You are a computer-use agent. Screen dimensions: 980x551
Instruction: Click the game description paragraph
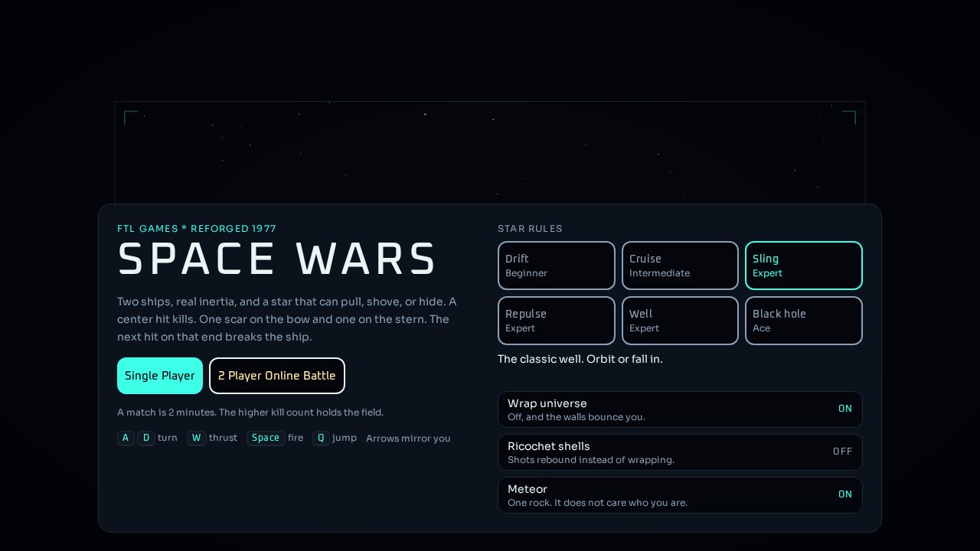point(287,319)
